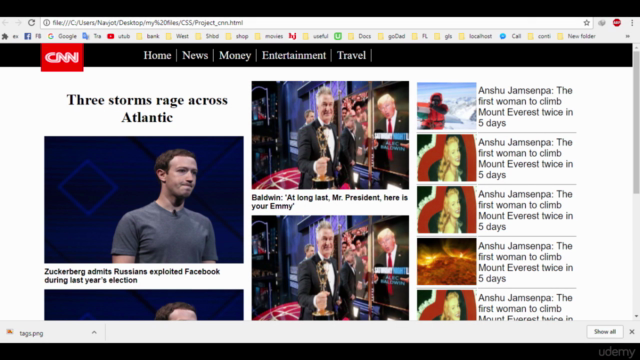Click the 'Zuckerberg admits Russians exploited Facebook' caption
Screen dimensions: 640x360
pos(132,276)
